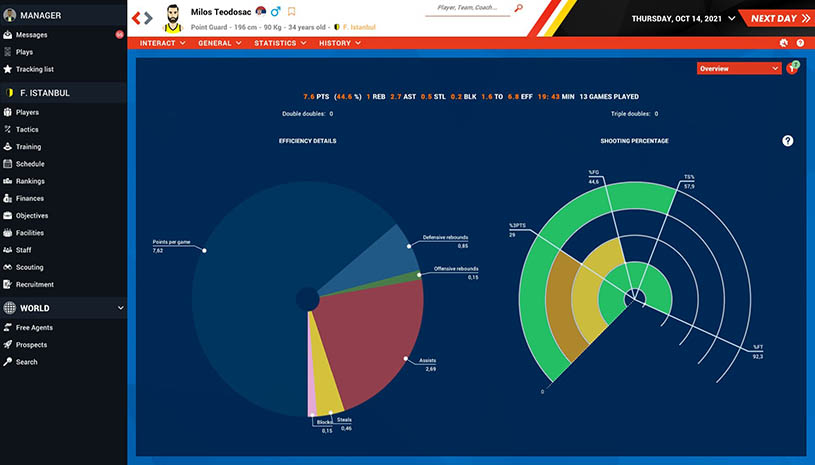The height and width of the screenshot is (465, 815).
Task: Expand the Overview dropdown
Action: point(739,68)
